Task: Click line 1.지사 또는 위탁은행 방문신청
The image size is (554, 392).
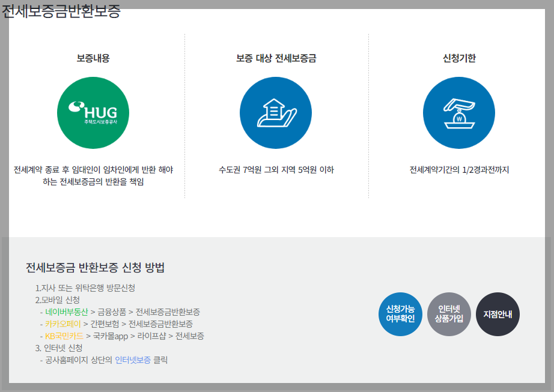Action: click(x=85, y=288)
